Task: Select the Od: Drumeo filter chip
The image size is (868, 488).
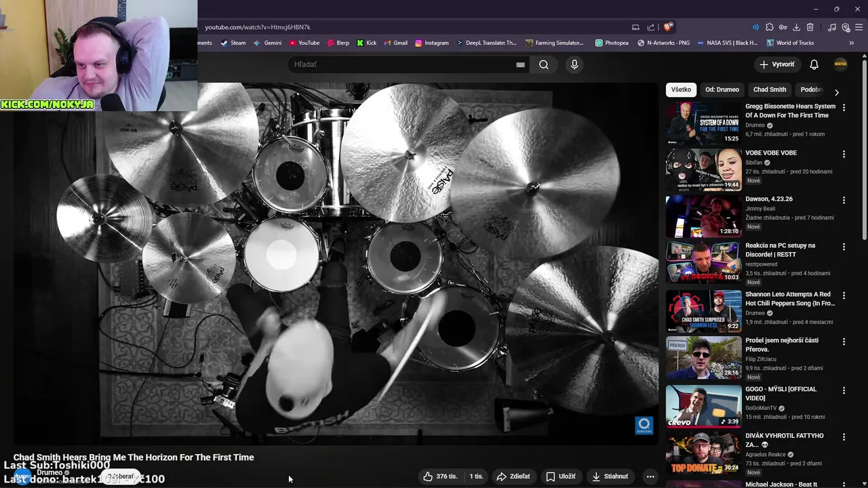Action: (x=722, y=89)
